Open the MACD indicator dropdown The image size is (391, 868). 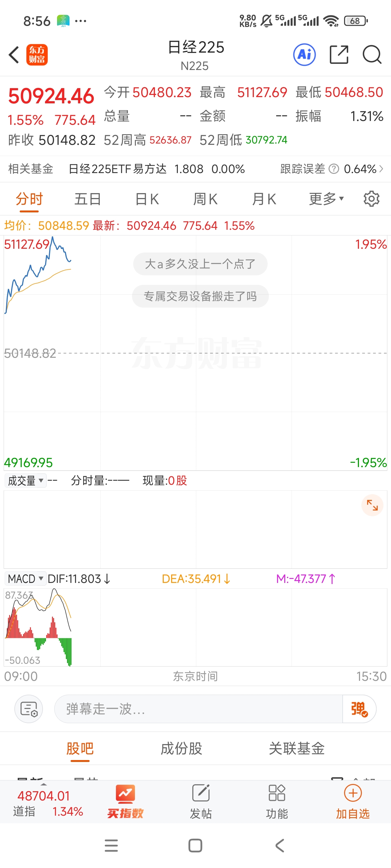pyautogui.click(x=25, y=579)
